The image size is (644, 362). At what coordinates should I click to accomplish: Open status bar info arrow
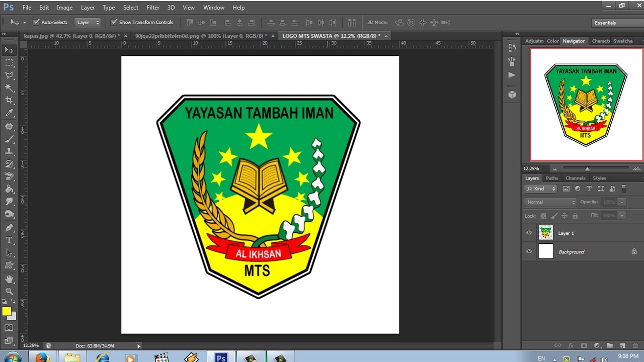[x=139, y=346]
